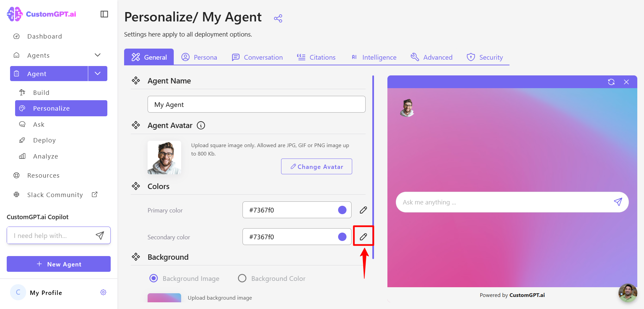This screenshot has width=644, height=309.
Task: Click the Agent Avatar info icon
Action: pos(201,125)
